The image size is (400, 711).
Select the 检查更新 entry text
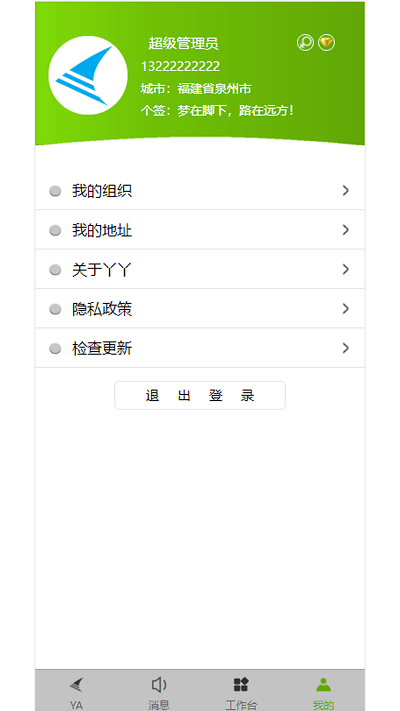click(102, 349)
